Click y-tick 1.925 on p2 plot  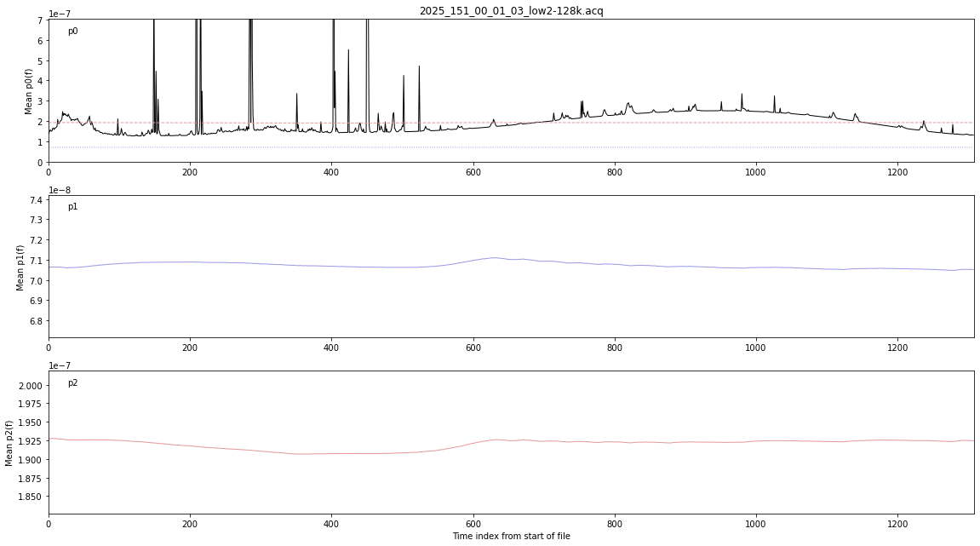(x=32, y=441)
